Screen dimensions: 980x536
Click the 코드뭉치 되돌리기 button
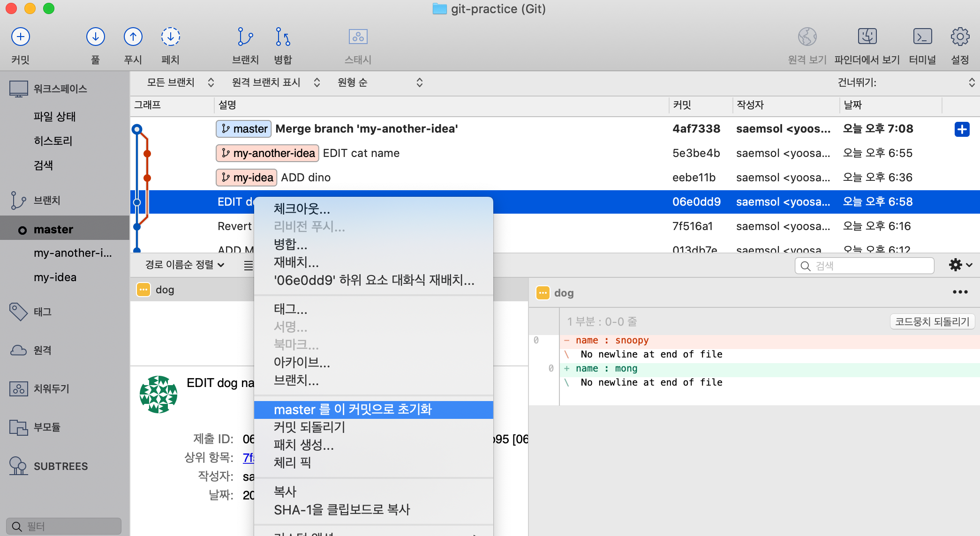coord(932,321)
